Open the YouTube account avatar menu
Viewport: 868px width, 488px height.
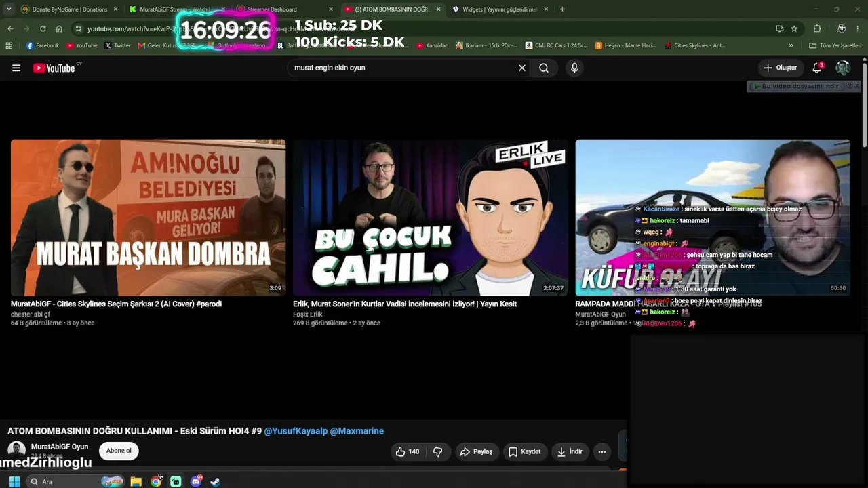pos(843,68)
